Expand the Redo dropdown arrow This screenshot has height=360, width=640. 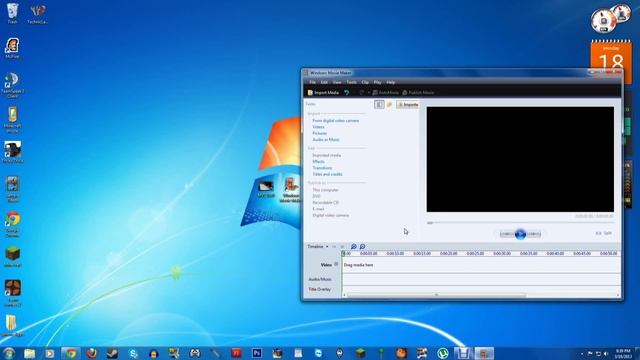point(369,93)
